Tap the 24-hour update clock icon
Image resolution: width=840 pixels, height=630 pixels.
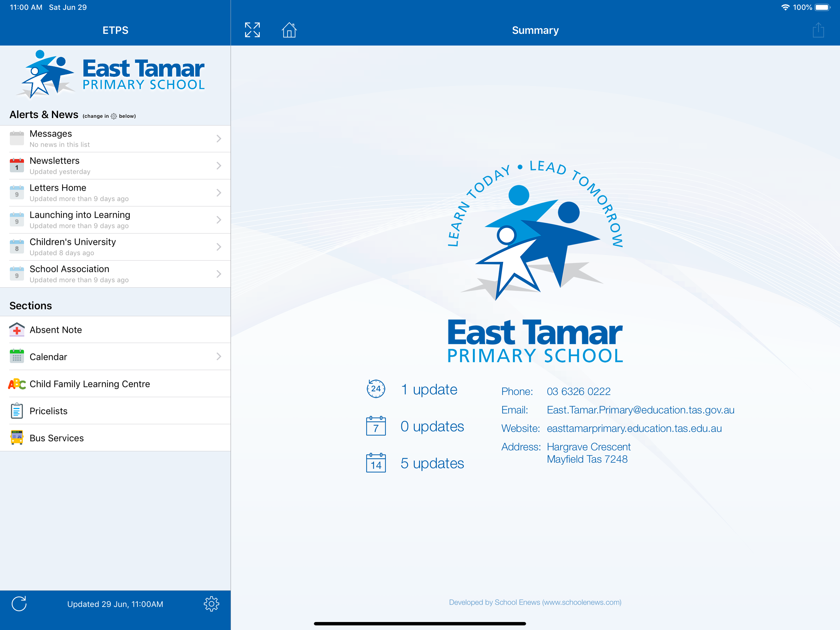click(x=375, y=389)
